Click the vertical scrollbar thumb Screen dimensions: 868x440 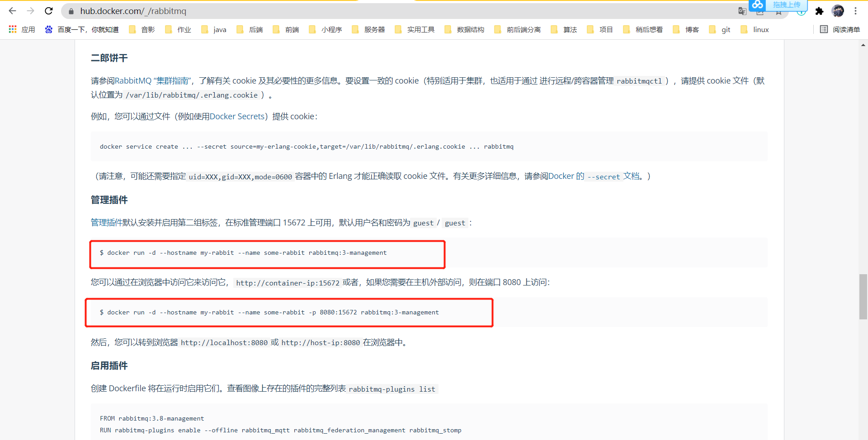pyautogui.click(x=863, y=296)
